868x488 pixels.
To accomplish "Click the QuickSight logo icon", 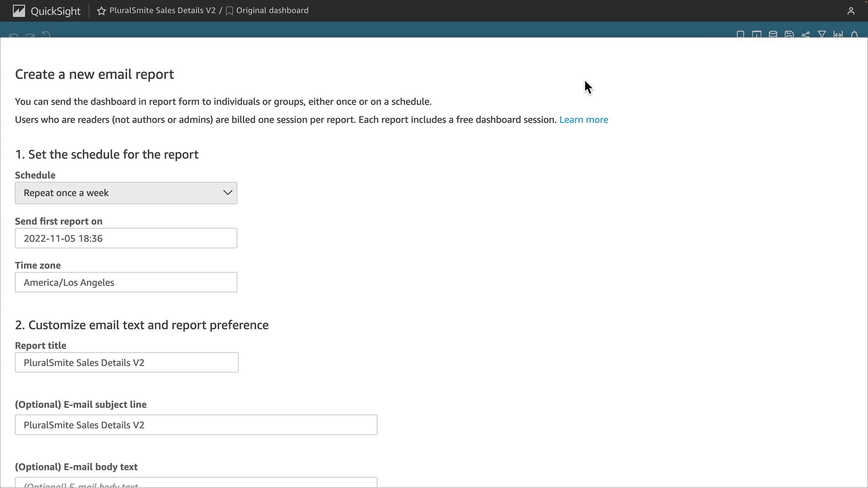I will [19, 11].
